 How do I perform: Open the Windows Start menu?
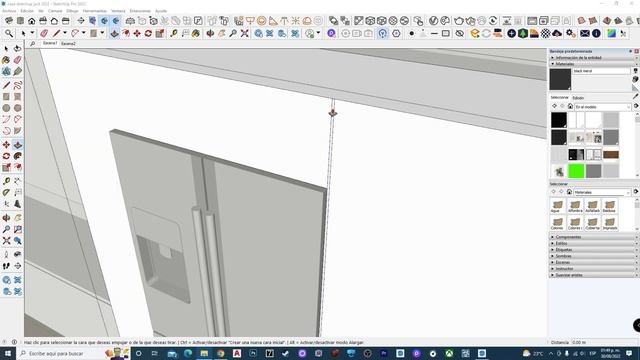tap(8, 353)
